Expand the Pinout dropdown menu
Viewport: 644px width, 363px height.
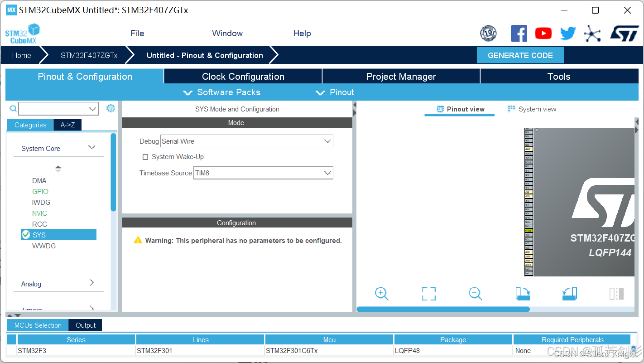(x=335, y=92)
